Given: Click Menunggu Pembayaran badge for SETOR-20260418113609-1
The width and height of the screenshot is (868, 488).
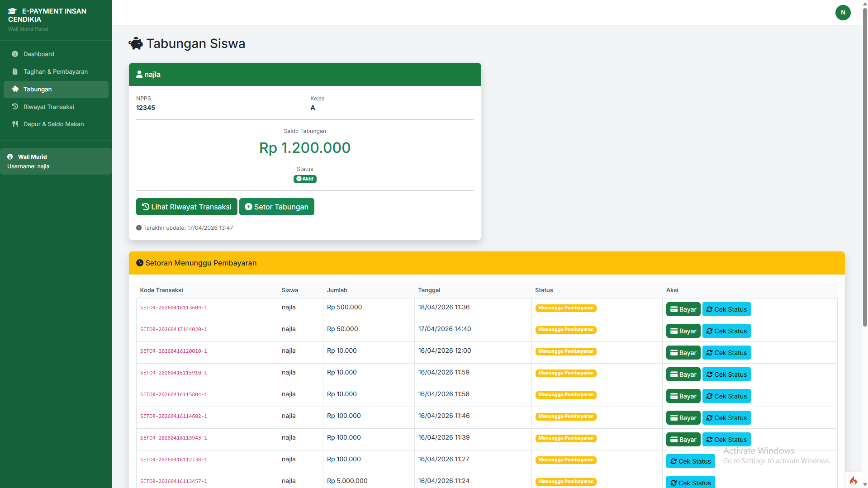Looking at the screenshot, I should click(566, 308).
